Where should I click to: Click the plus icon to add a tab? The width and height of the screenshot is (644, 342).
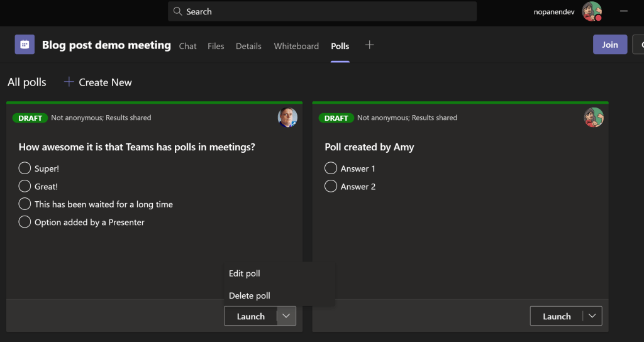(x=370, y=45)
